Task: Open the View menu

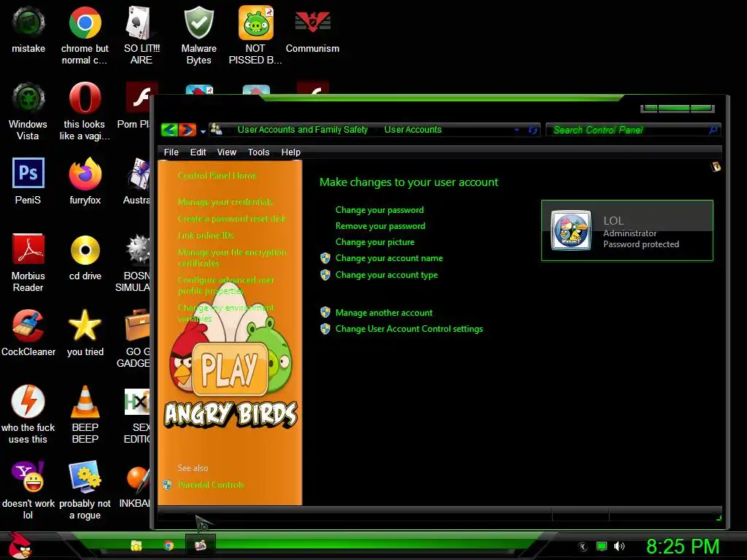Action: pos(226,152)
